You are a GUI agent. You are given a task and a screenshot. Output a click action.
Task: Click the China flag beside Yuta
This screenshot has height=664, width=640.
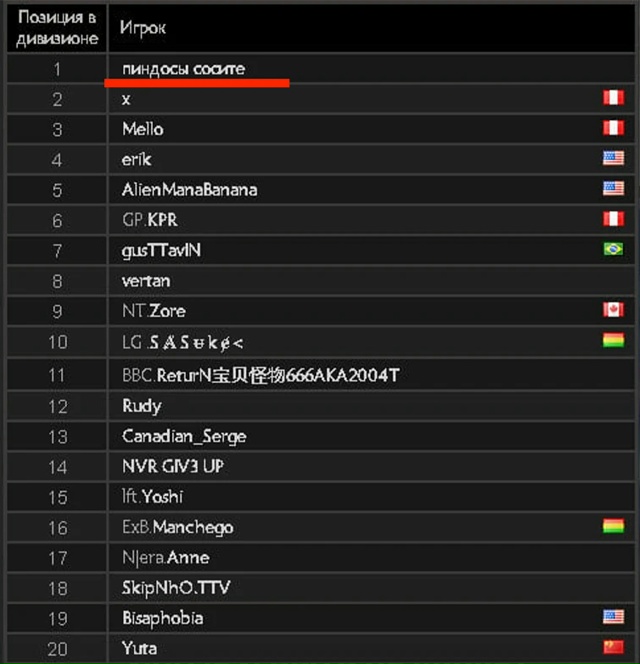coord(612,647)
